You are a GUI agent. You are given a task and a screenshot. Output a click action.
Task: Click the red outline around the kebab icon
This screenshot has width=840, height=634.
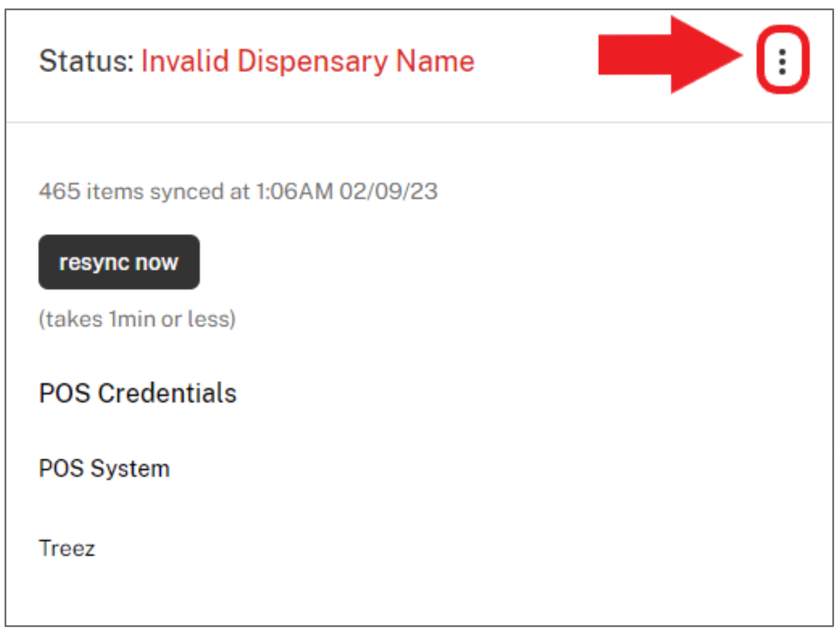pos(783,59)
